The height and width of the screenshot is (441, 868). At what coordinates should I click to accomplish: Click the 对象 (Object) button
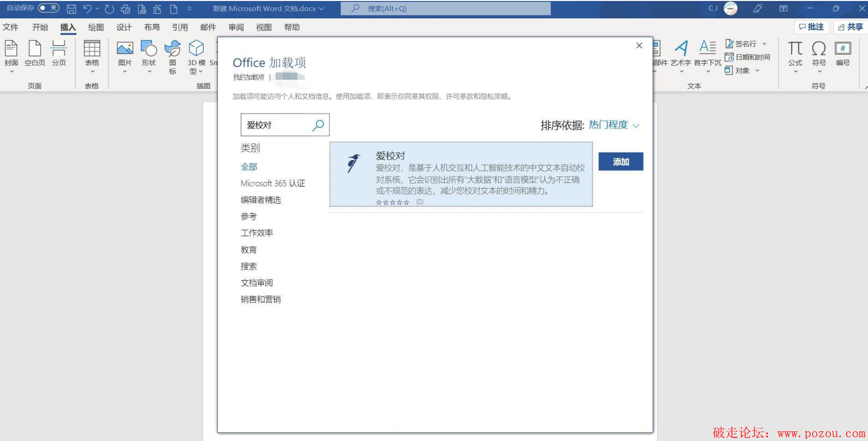[737, 70]
